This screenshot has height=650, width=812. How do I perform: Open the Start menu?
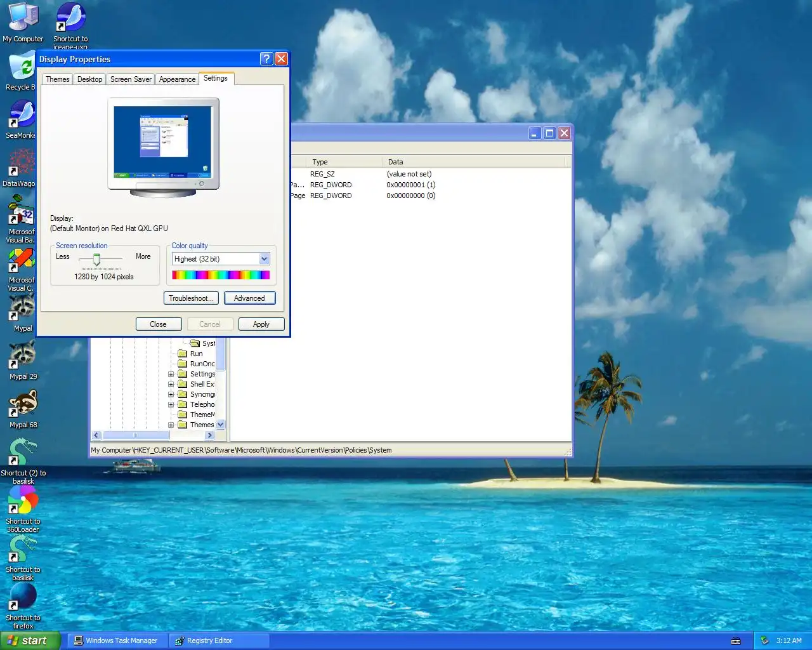(30, 640)
